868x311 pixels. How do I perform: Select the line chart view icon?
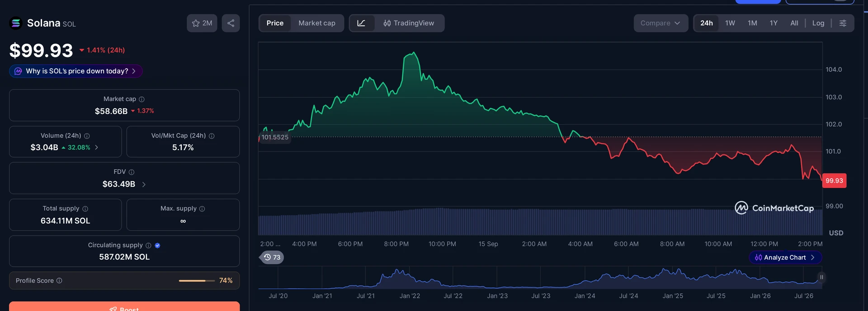click(361, 23)
